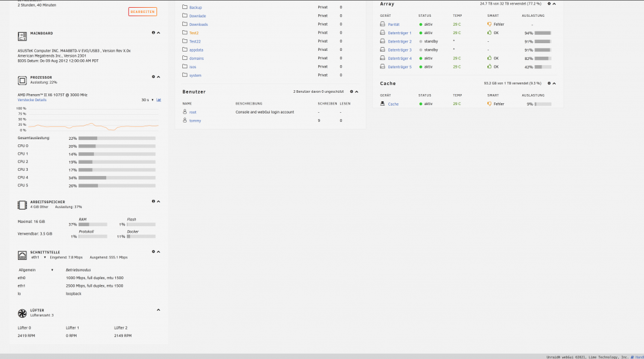Click the Datenträger 5 active status dot
644x359 pixels.
421,66
